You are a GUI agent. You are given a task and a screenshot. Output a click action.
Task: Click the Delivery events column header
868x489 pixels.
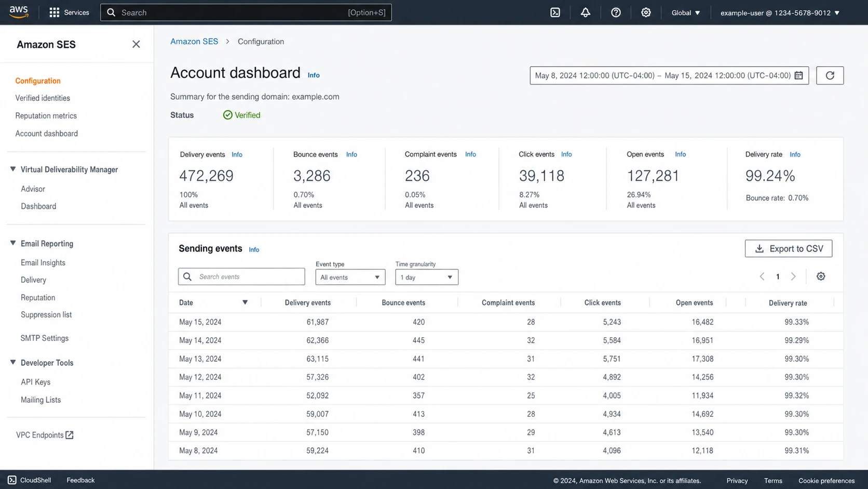click(x=307, y=302)
